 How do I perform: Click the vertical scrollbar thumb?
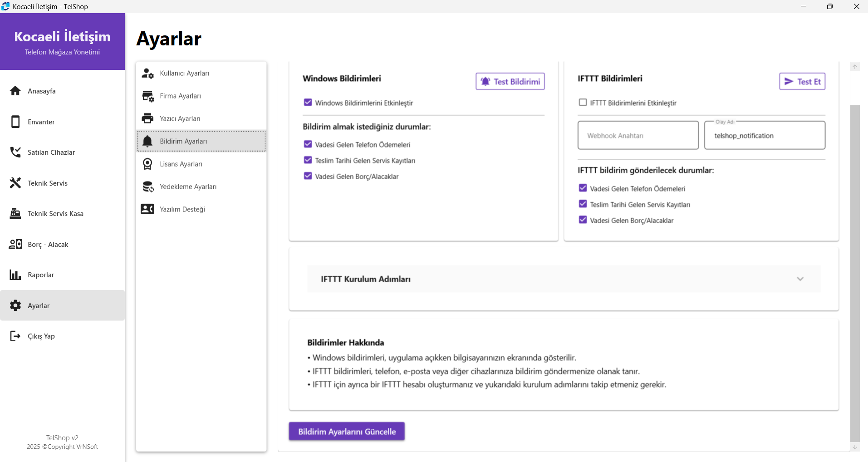click(x=855, y=272)
